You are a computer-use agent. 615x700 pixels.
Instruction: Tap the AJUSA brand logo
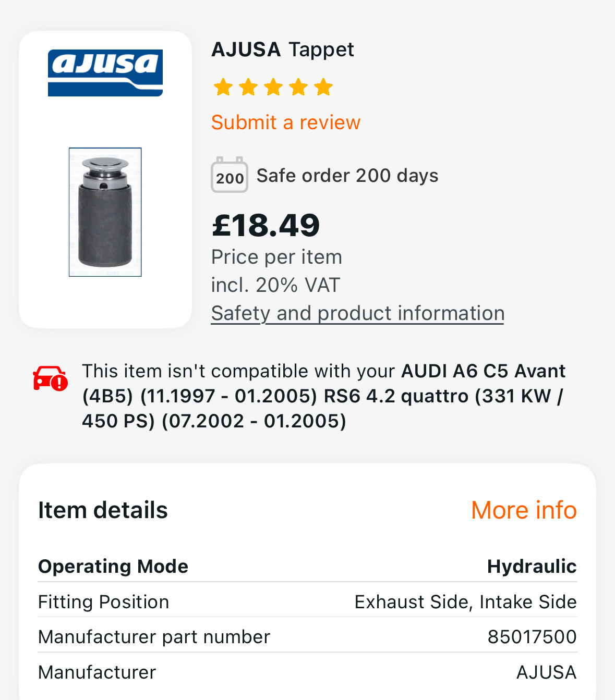[x=105, y=73]
